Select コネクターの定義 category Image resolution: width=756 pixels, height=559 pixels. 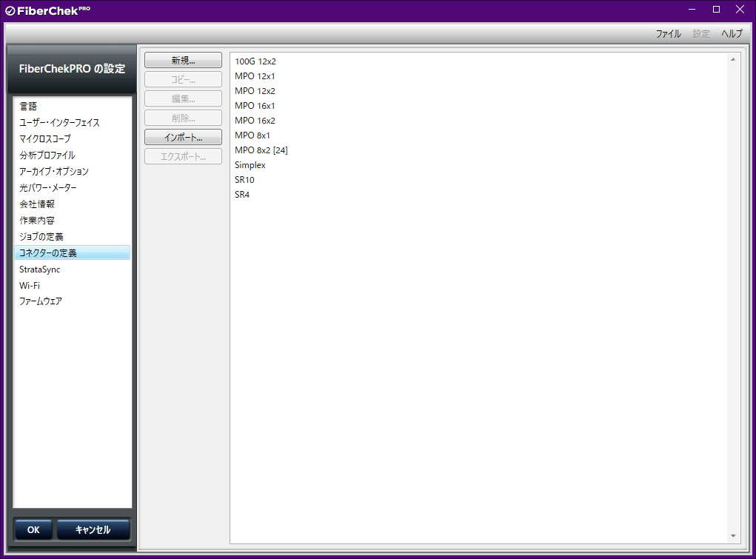pyautogui.click(x=73, y=252)
